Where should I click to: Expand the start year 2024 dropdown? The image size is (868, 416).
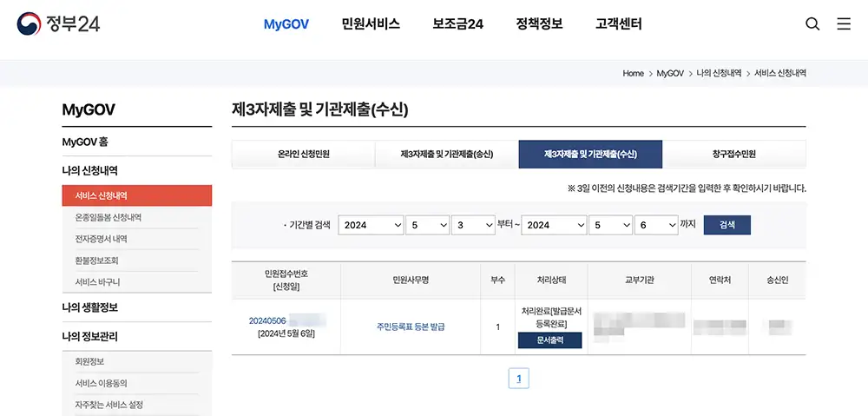371,225
